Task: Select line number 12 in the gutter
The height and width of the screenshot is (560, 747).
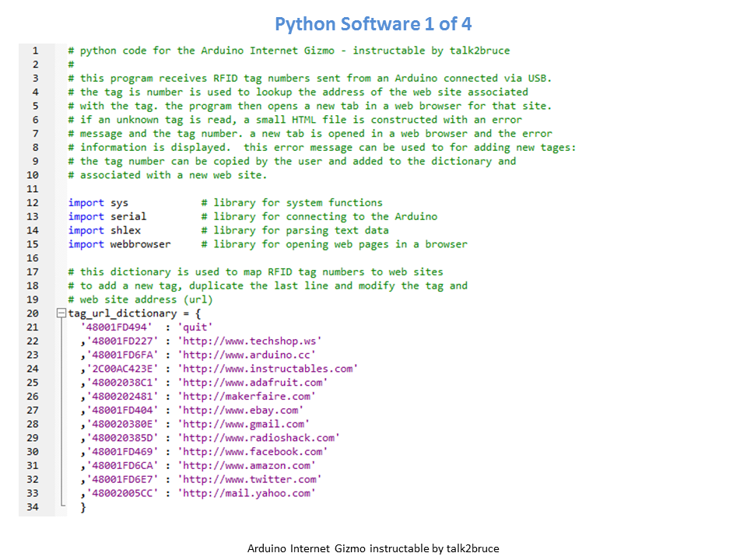Action: 33,202
